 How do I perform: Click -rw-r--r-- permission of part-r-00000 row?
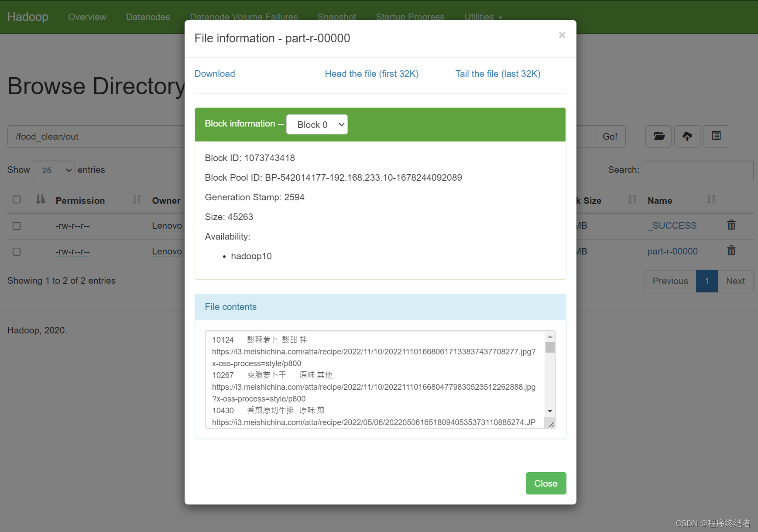click(73, 252)
